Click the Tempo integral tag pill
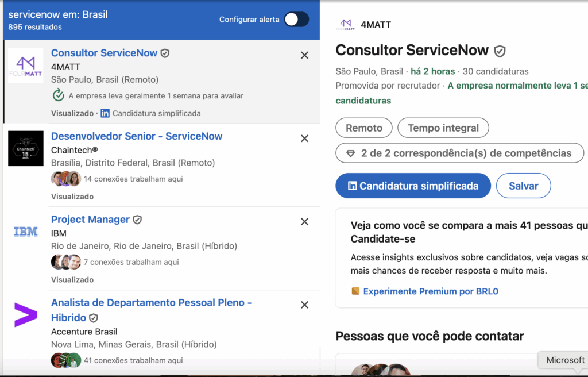Viewport: 588px width, 377px height. coord(443,128)
